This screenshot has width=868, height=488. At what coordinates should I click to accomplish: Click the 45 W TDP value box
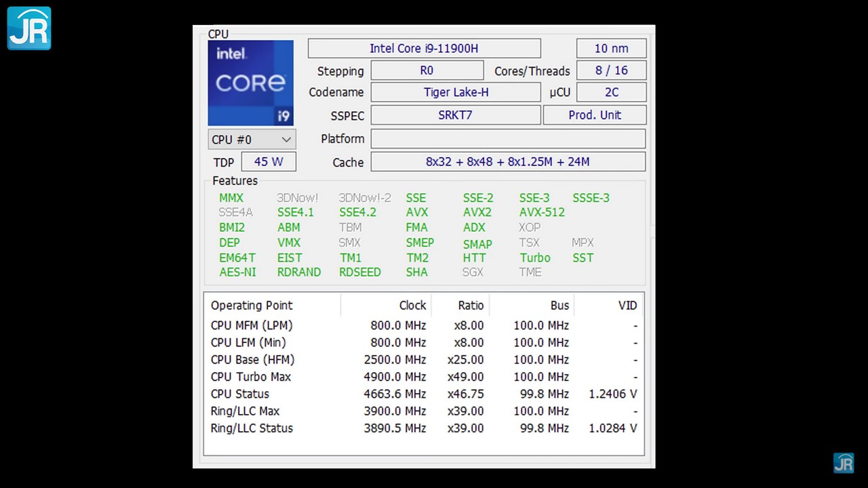268,162
